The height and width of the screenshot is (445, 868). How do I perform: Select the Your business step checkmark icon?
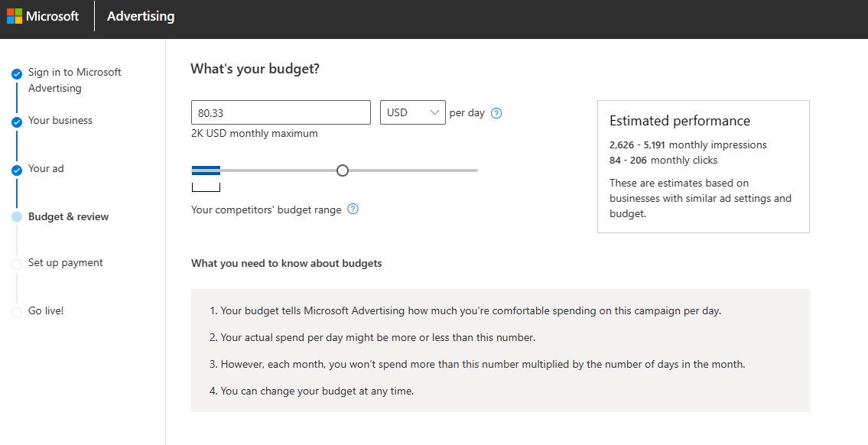(x=17, y=122)
